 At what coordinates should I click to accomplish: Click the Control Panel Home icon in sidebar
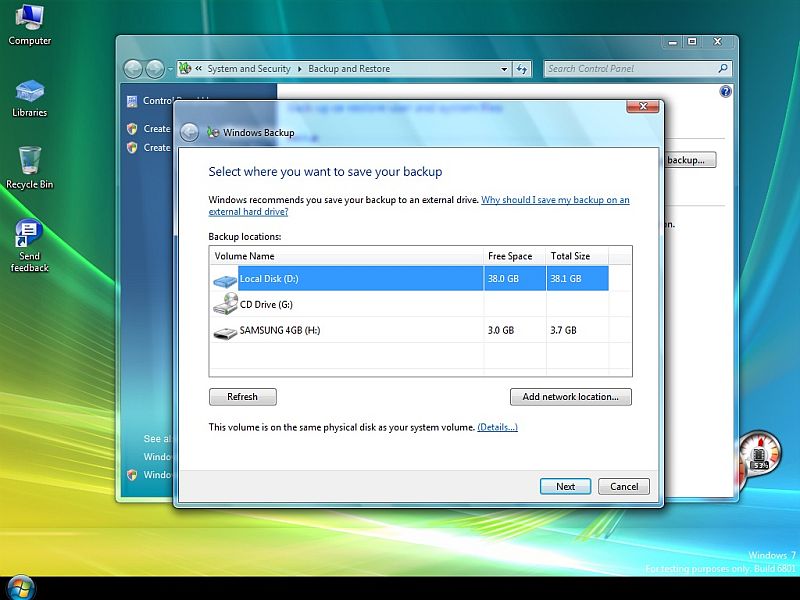[x=132, y=101]
